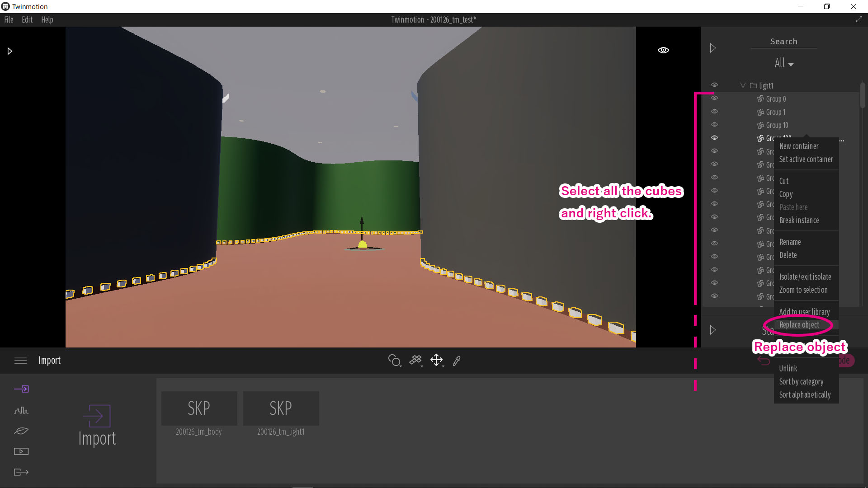The width and height of the screenshot is (868, 488).
Task: Collapse the light1 tree node
Action: [x=743, y=85]
